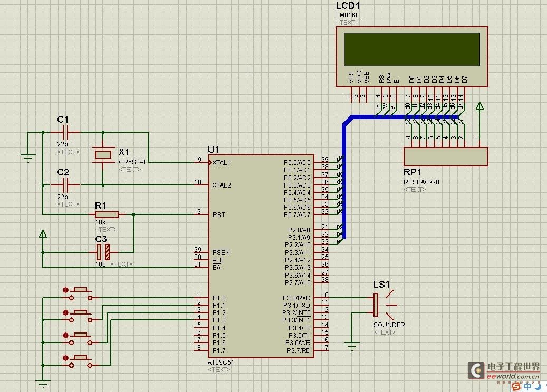Select resistor R1 symbol

pyautogui.click(x=107, y=214)
